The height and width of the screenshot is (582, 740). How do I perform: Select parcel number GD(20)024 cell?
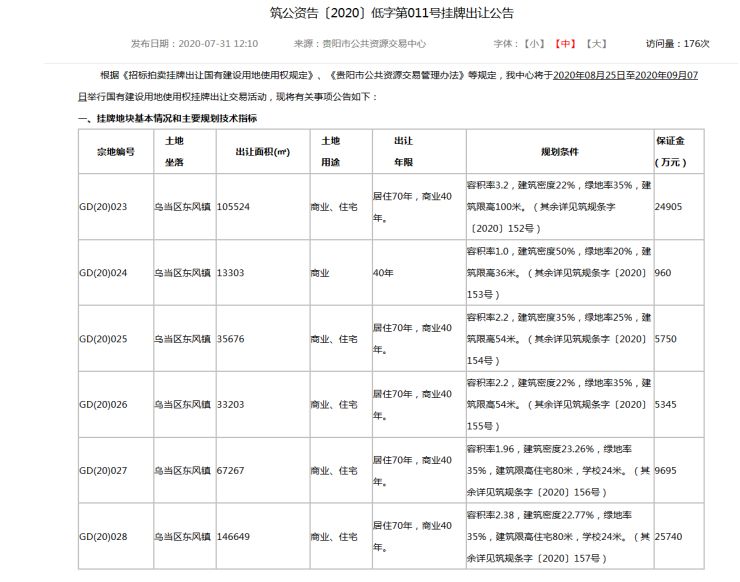(x=104, y=272)
